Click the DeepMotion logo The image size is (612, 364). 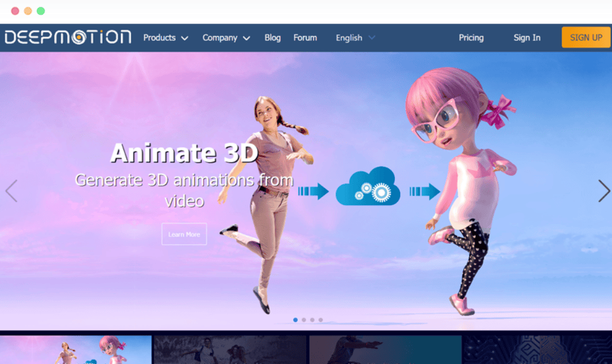pyautogui.click(x=66, y=37)
